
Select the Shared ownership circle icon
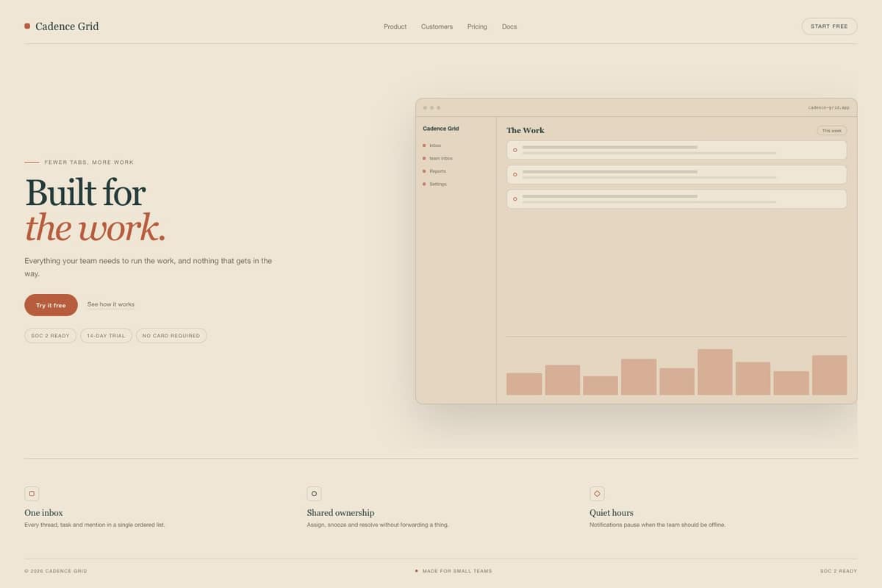314,494
